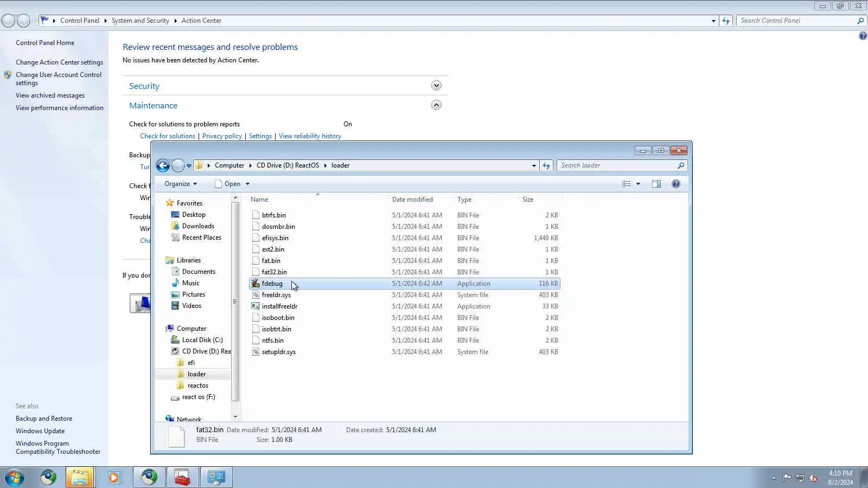Click the Action Center flag tray icon
This screenshot has width=868, height=488.
[x=787, y=478]
